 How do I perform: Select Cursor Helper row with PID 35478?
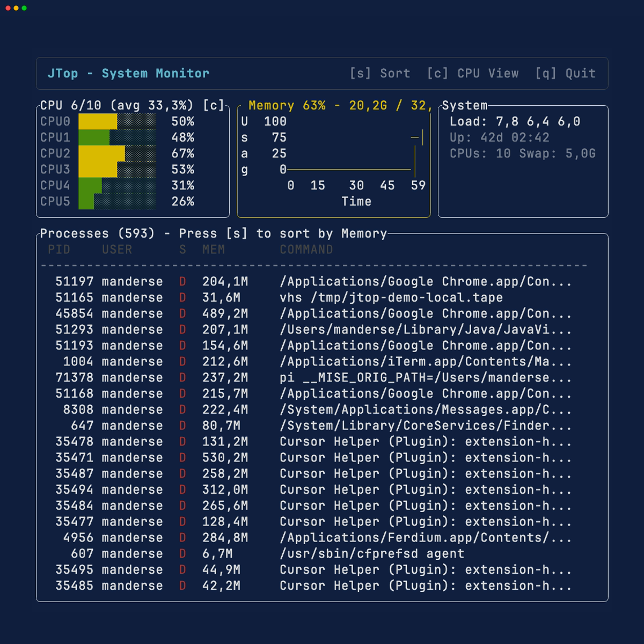coord(314,442)
